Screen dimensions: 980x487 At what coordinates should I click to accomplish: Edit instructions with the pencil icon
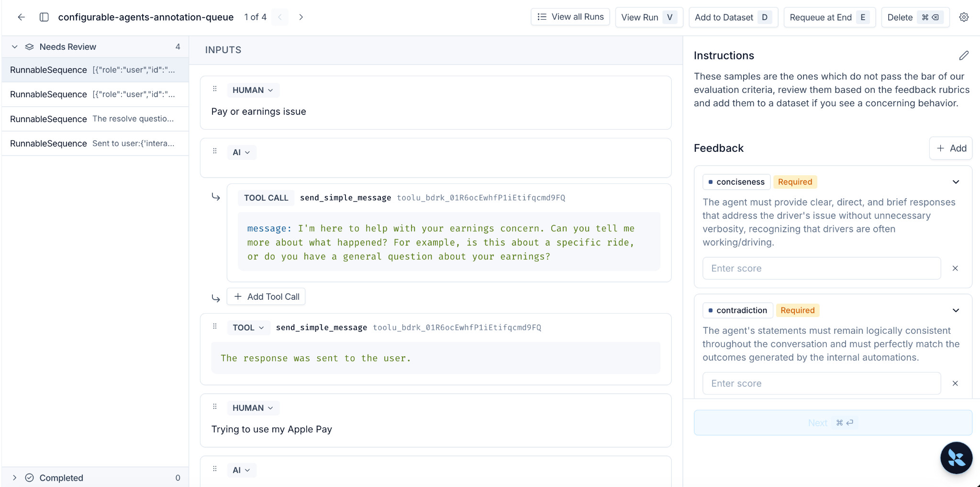click(964, 56)
